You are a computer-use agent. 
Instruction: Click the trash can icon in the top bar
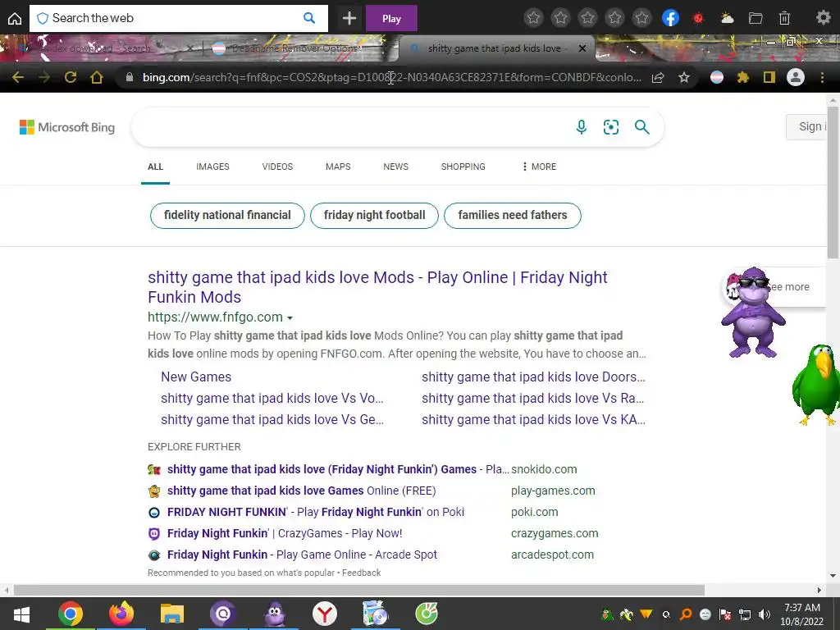pos(784,18)
